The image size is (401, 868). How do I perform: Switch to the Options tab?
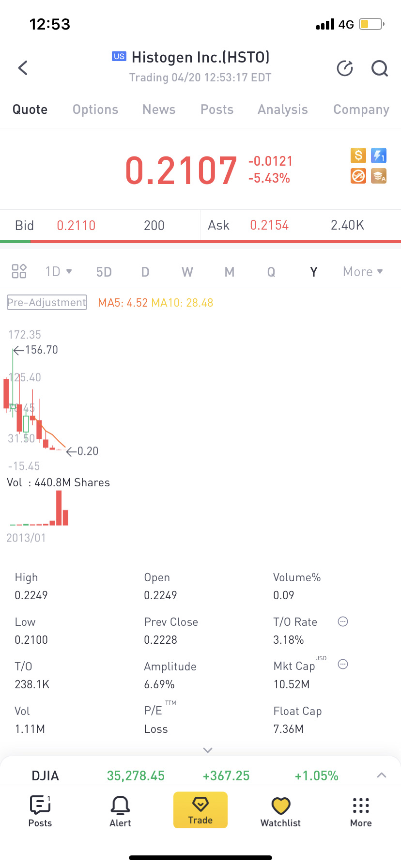pyautogui.click(x=95, y=109)
